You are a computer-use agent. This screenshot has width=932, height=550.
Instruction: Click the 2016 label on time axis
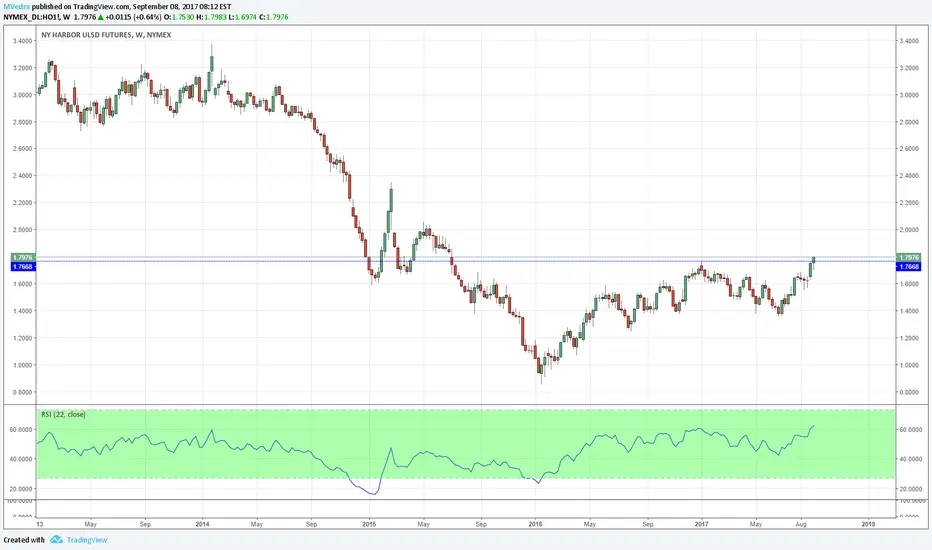[536, 524]
